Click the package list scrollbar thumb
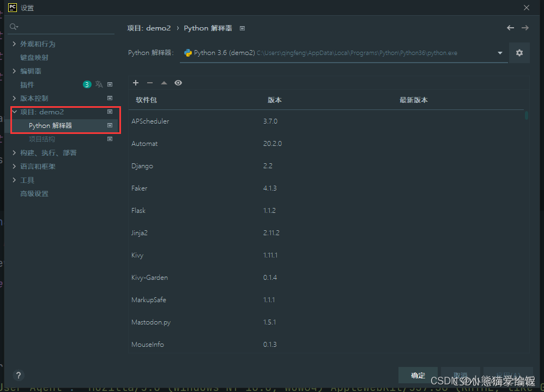Image resolution: width=544 pixels, height=392 pixels. [x=527, y=115]
